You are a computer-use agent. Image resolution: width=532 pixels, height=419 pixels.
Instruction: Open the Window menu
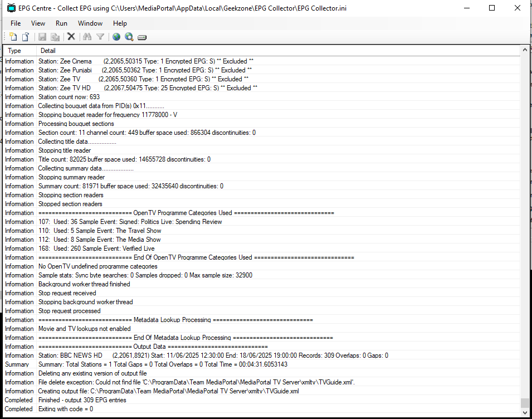click(90, 23)
